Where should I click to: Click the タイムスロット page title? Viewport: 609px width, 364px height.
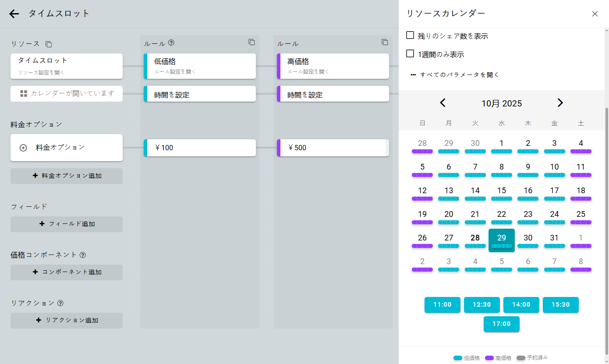tap(59, 14)
